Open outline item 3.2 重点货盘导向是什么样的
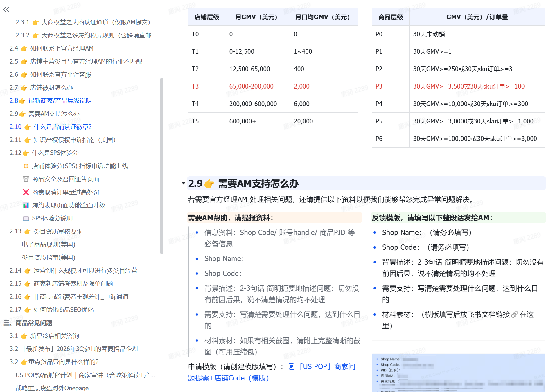 pyautogui.click(x=54, y=362)
